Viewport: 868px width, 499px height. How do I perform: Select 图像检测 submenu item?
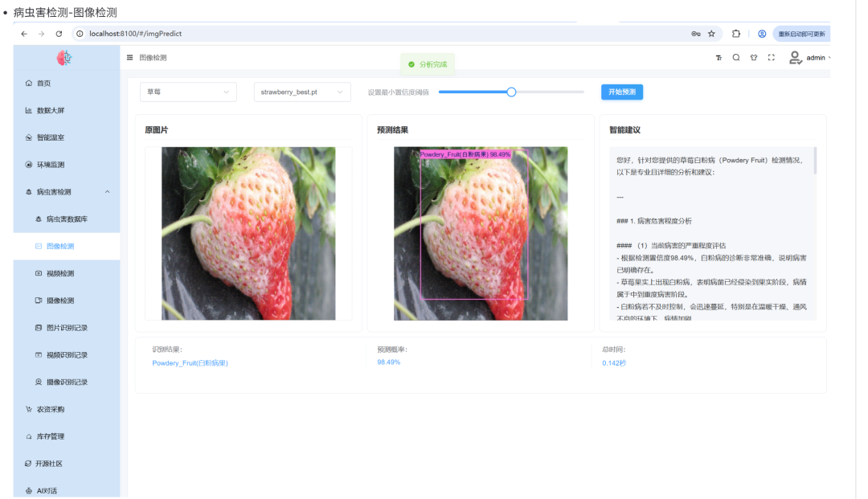(67, 246)
